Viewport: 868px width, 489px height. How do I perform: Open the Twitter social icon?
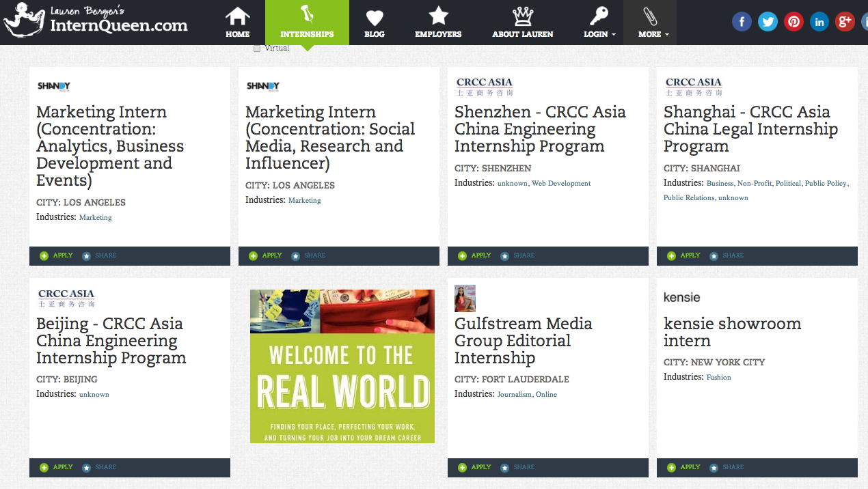[x=768, y=22]
